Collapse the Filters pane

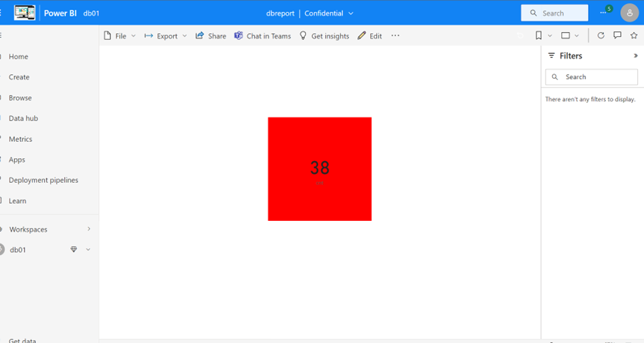tap(636, 56)
